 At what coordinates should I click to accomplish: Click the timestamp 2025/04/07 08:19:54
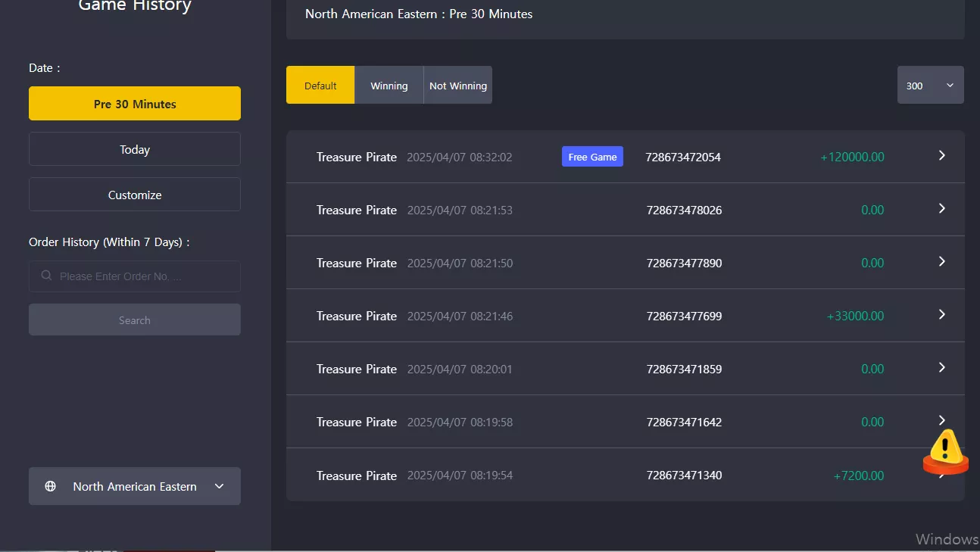460,476
